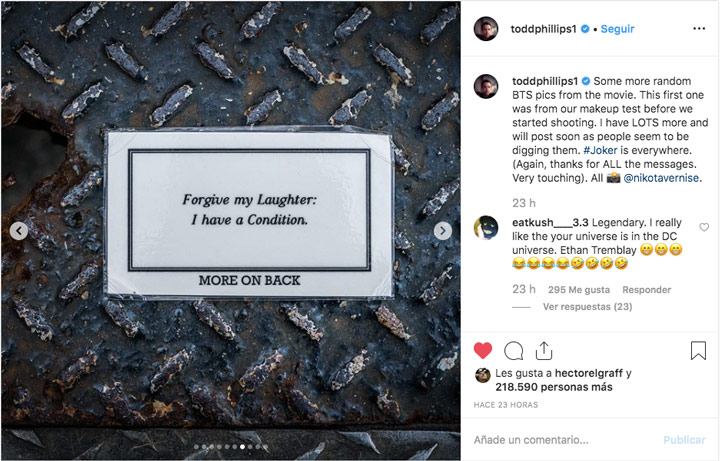Save the post with the bookmark icon
The width and height of the screenshot is (720, 461).
[698, 350]
